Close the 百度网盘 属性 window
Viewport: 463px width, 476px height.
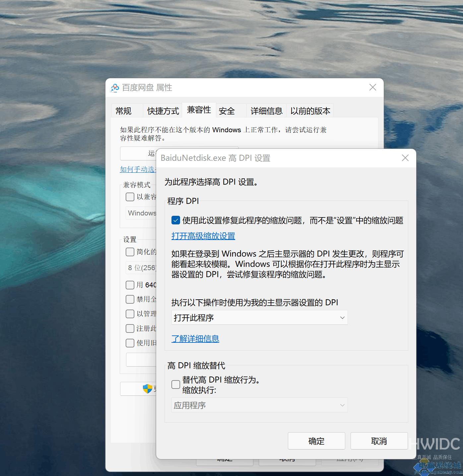(372, 88)
